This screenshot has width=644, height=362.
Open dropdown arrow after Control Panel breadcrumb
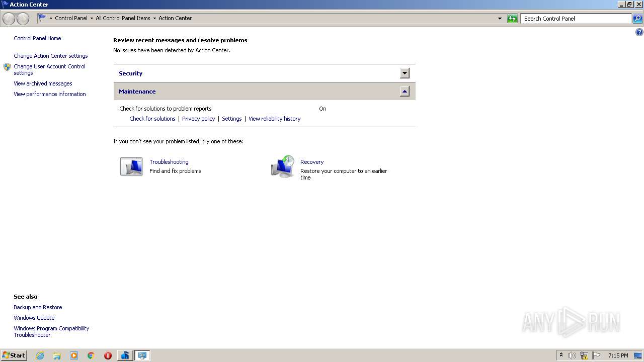pos(92,19)
